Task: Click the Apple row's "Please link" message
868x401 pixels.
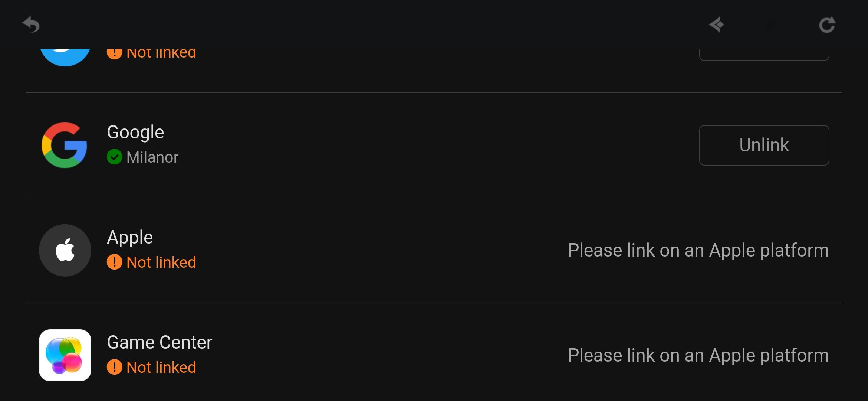Action: [x=698, y=250]
